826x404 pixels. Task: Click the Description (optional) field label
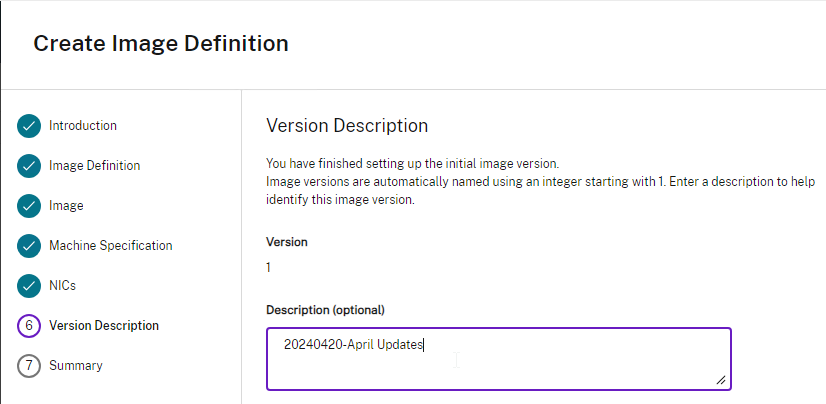click(x=325, y=309)
